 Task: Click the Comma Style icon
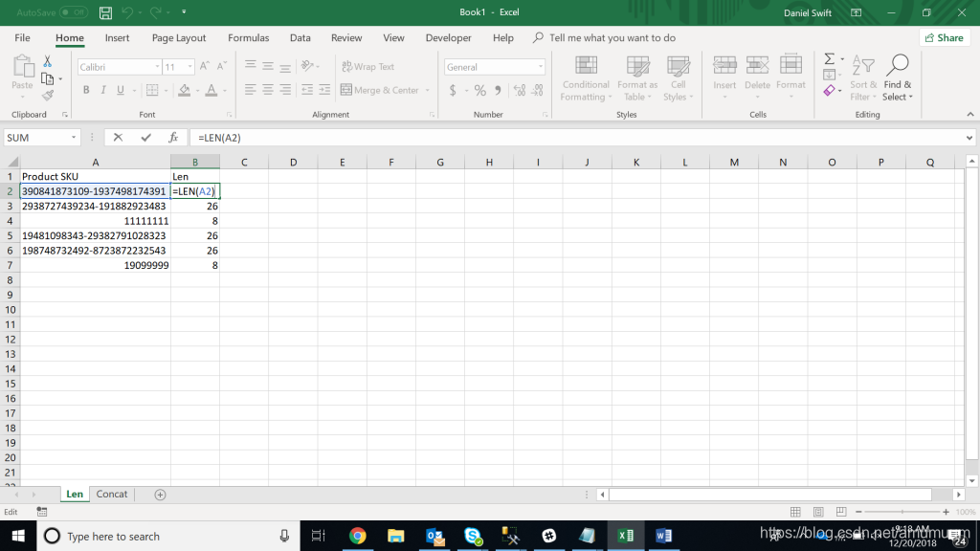click(498, 91)
